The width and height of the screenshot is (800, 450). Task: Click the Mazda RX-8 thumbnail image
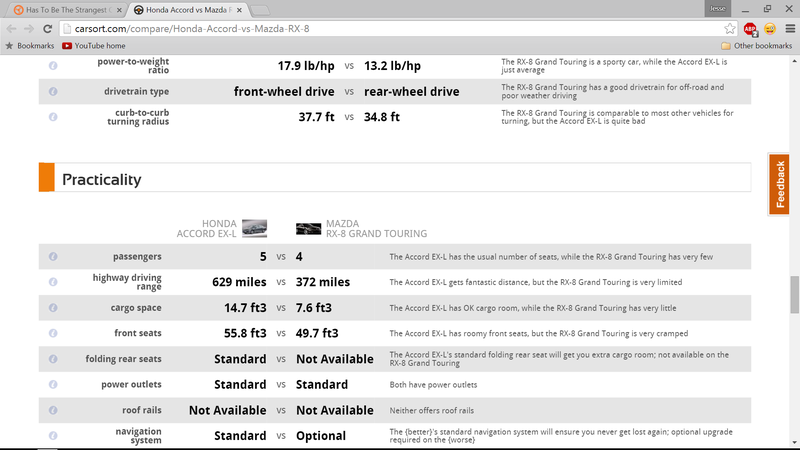pyautogui.click(x=309, y=229)
